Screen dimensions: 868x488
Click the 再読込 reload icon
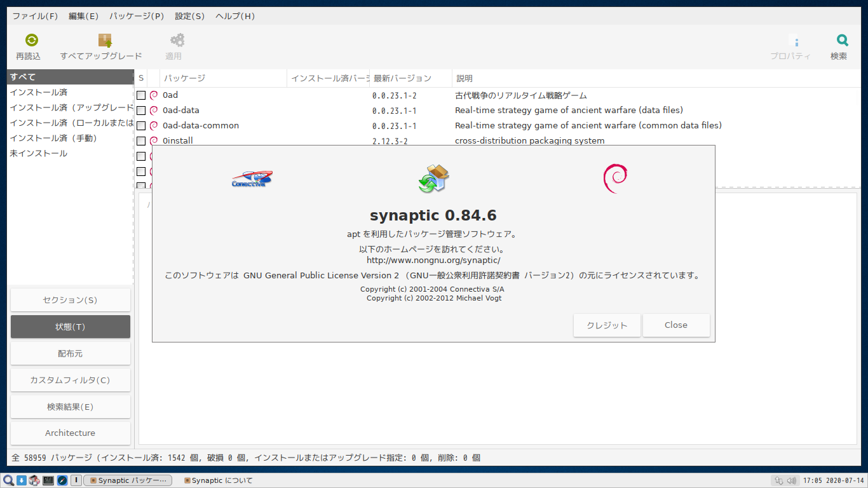[31, 40]
